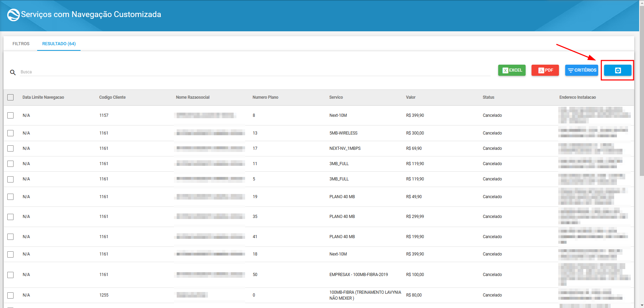
Task: Export results with the PDF button
Action: [x=545, y=70]
